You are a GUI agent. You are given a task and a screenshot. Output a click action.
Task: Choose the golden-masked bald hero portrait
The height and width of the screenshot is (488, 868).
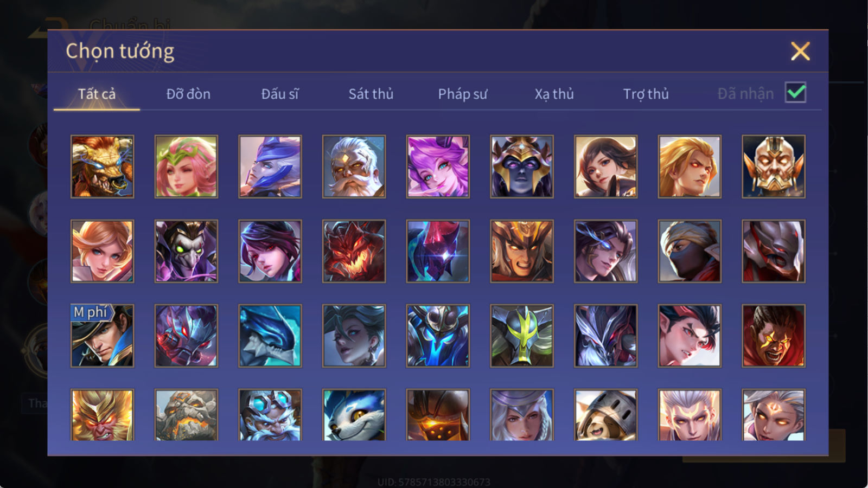coord(774,166)
